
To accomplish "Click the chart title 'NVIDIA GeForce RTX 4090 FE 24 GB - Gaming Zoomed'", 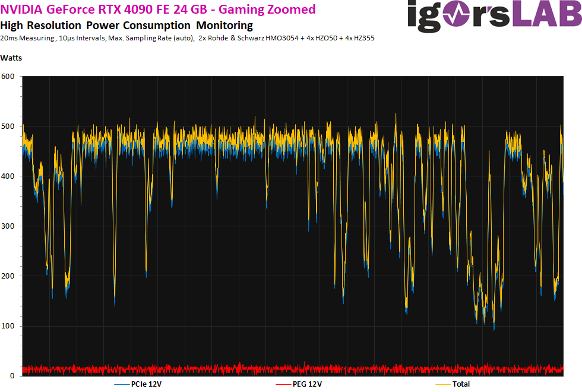I will (158, 9).
